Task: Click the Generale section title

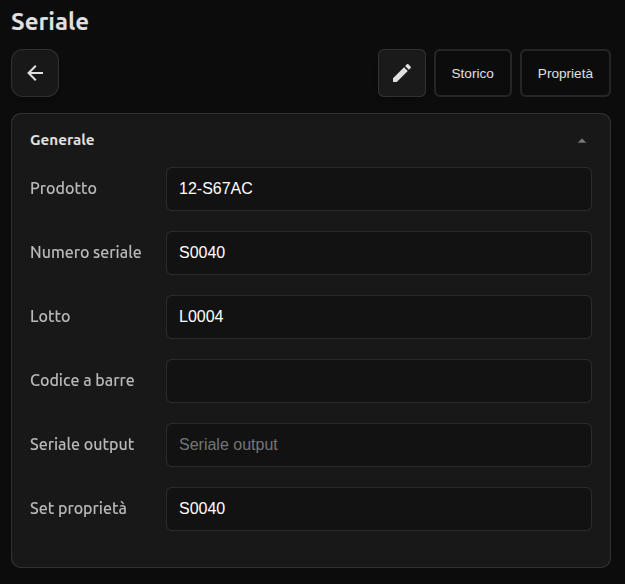Action: tap(62, 140)
